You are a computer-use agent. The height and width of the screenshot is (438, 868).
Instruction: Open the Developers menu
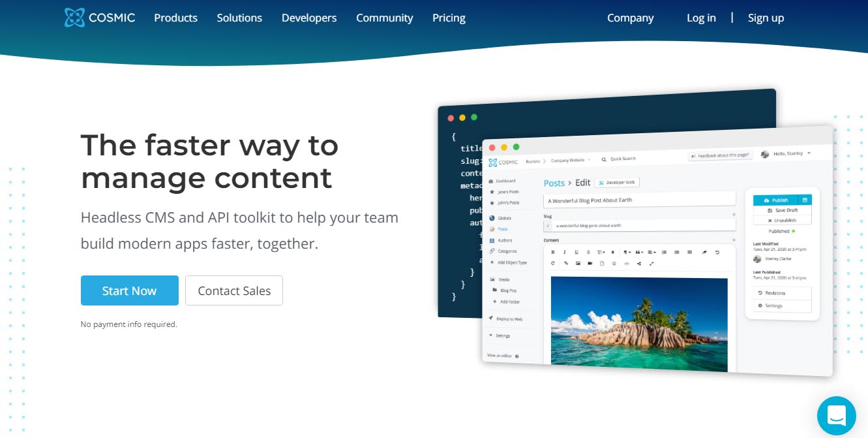309,18
